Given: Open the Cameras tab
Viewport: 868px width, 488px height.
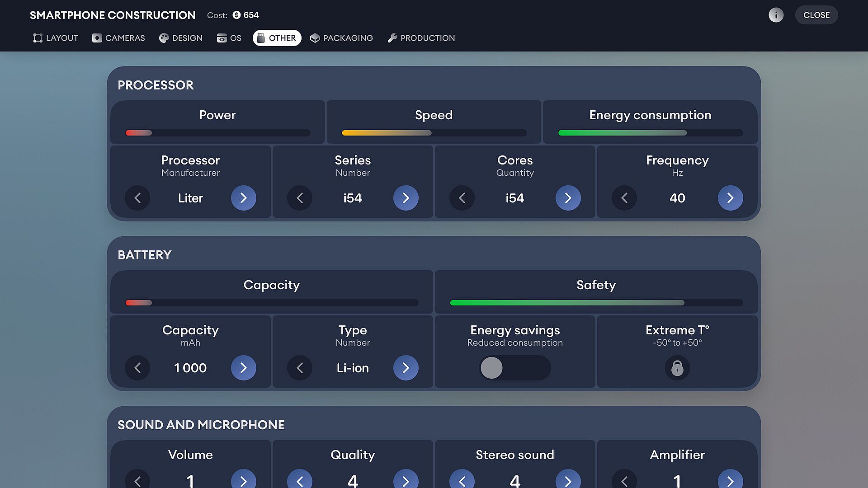Looking at the screenshot, I should pos(118,38).
